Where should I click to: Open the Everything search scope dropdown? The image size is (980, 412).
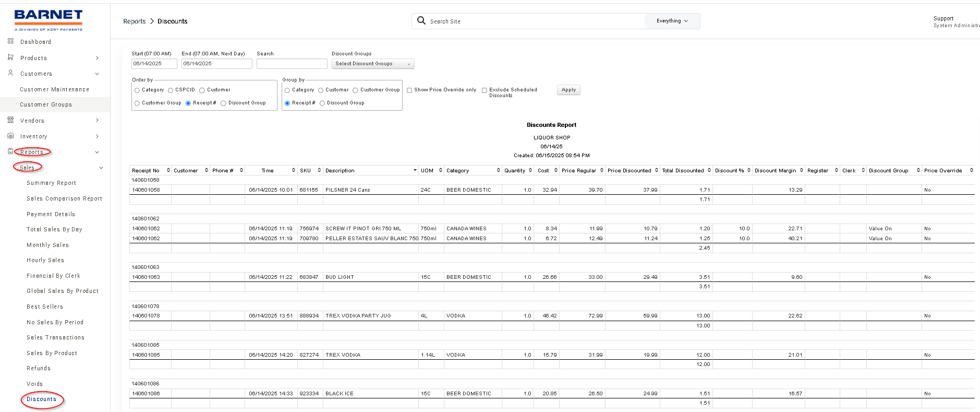pos(672,21)
